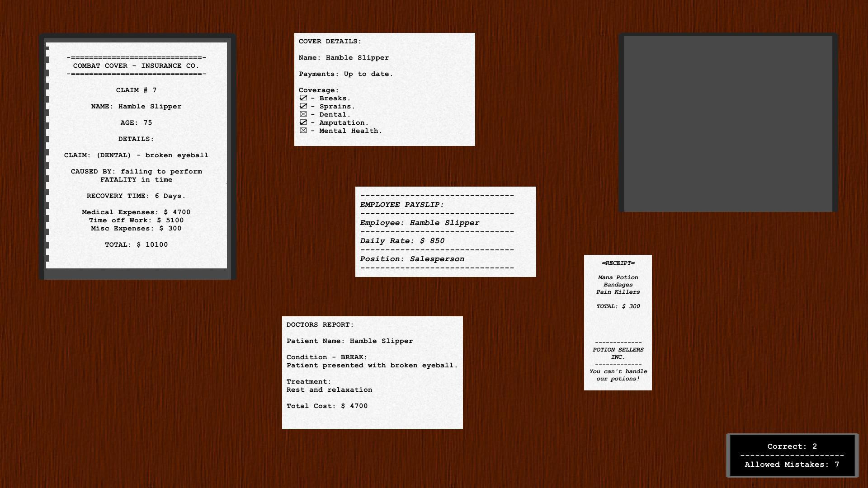Click 'NAME: Hamble Slipper' on claim form

[x=136, y=106]
